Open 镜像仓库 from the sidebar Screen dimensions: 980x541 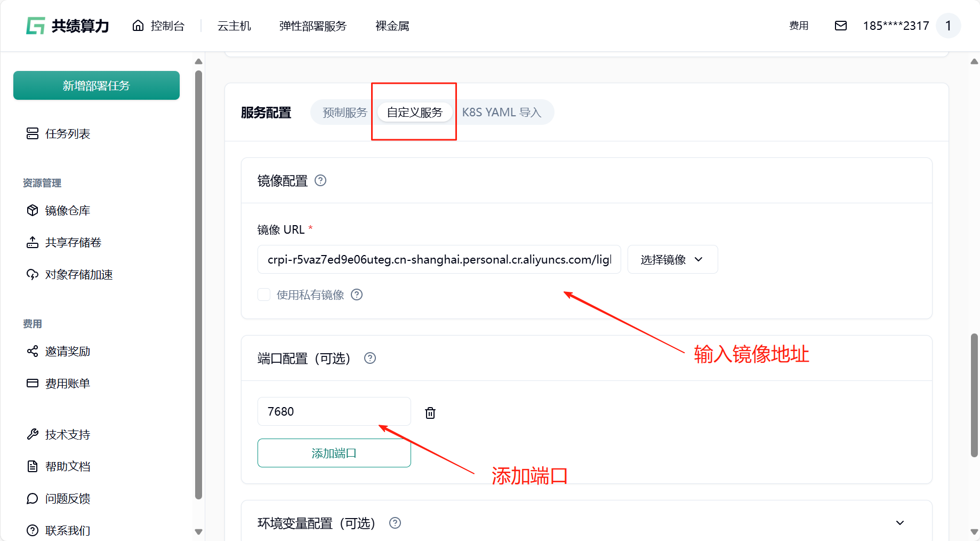tap(67, 211)
